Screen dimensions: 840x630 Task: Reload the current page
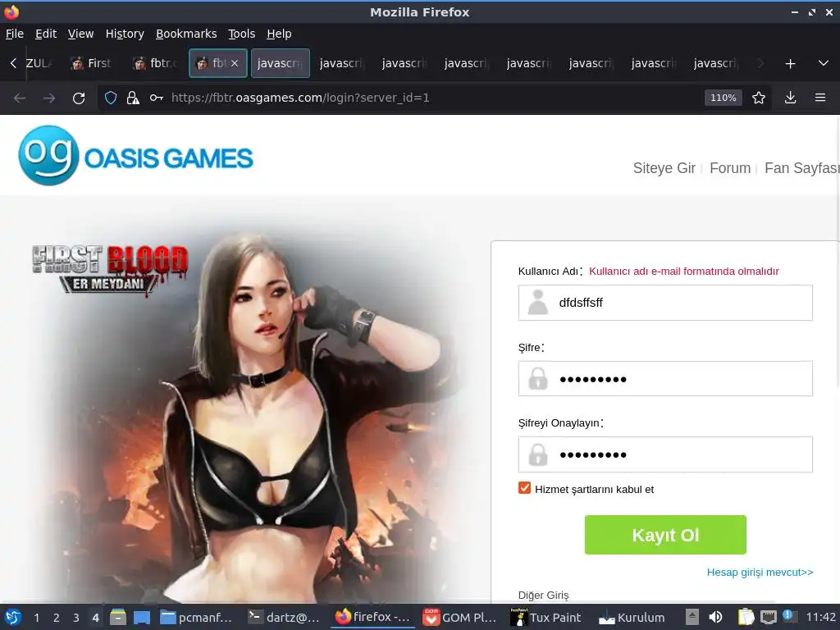[79, 98]
